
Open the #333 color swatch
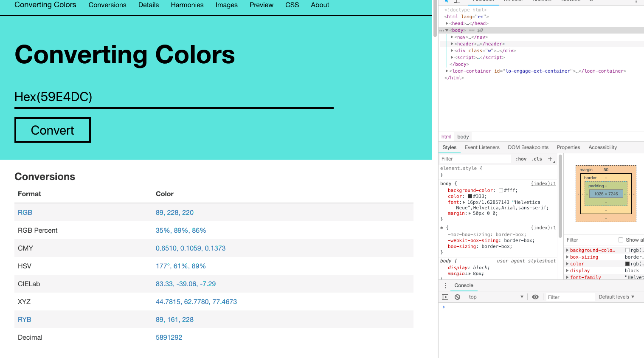[x=470, y=197]
